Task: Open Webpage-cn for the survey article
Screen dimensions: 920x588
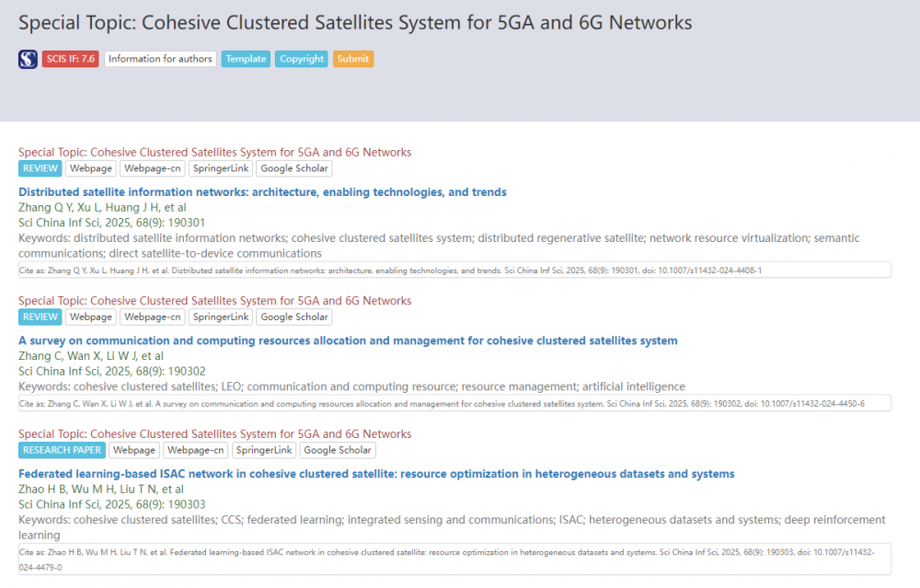Action: pos(153,317)
